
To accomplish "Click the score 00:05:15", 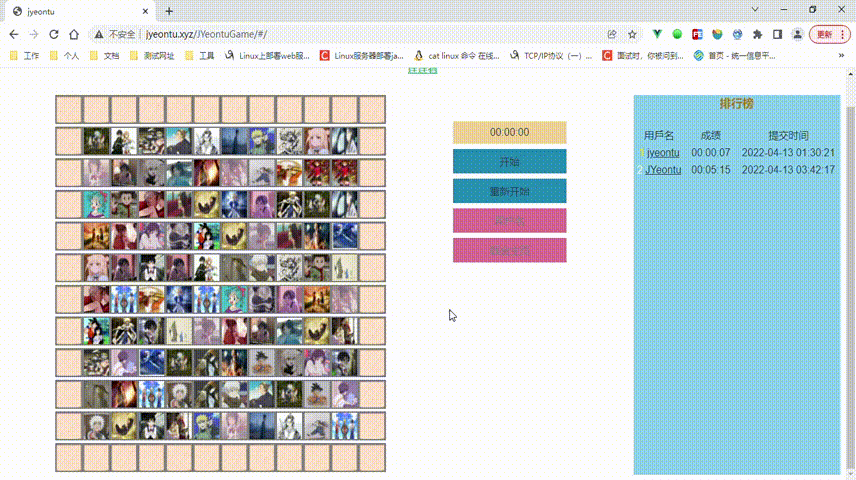I will pos(711,170).
